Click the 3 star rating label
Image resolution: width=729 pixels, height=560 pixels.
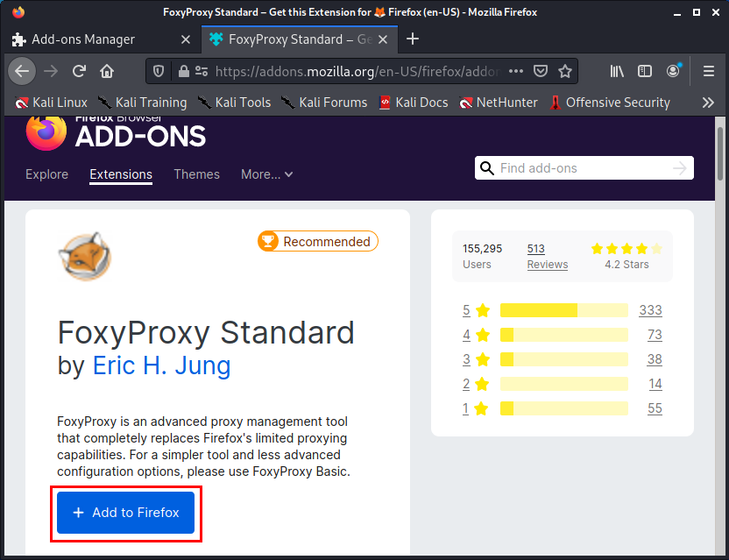[476, 359]
